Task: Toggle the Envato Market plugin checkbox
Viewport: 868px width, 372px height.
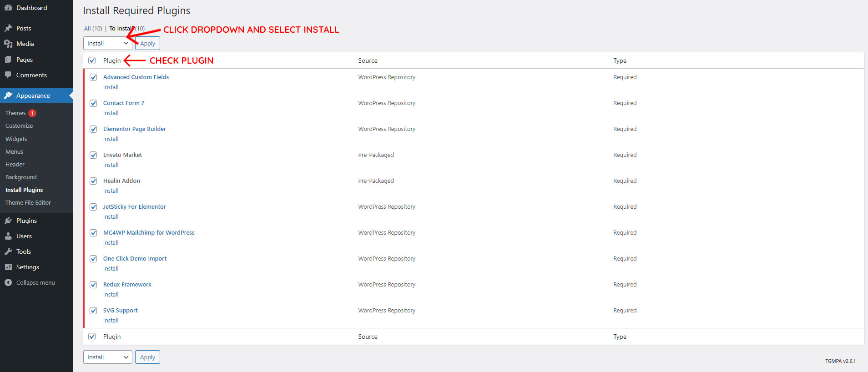Action: [x=93, y=155]
